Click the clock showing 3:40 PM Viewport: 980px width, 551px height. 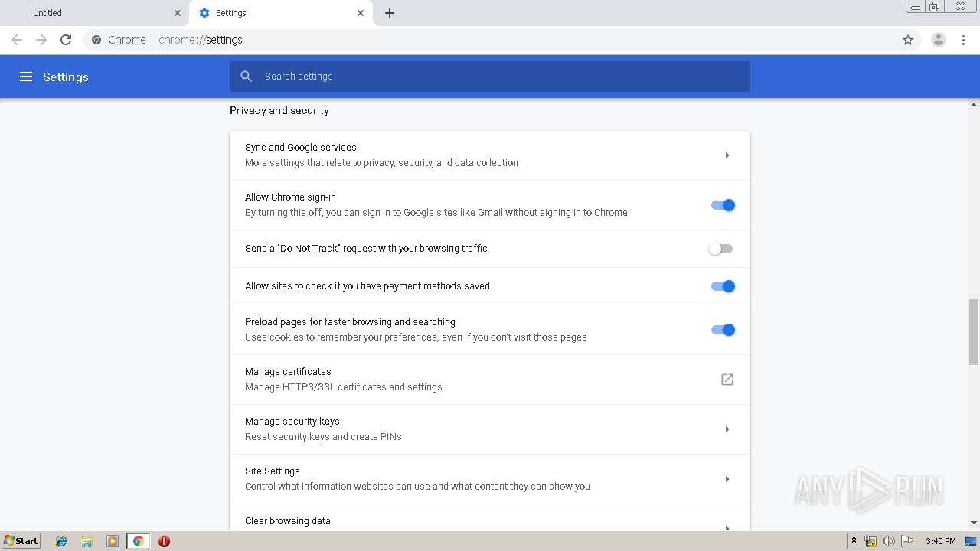(x=940, y=541)
